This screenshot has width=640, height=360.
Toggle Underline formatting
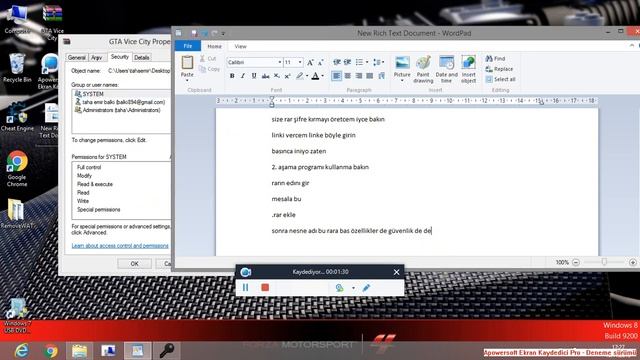click(254, 76)
